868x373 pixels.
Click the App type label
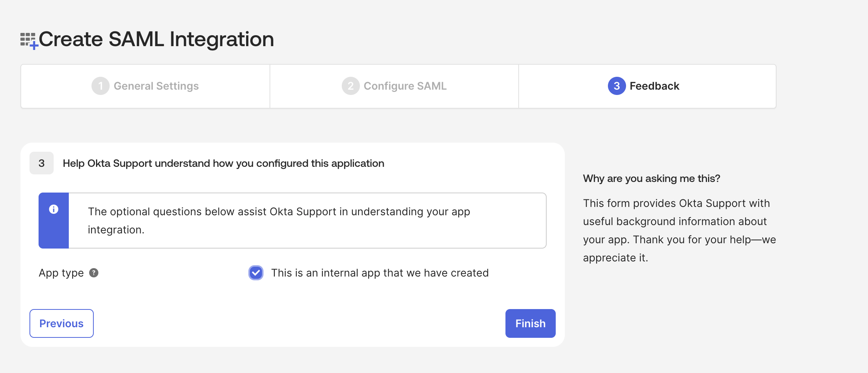61,273
